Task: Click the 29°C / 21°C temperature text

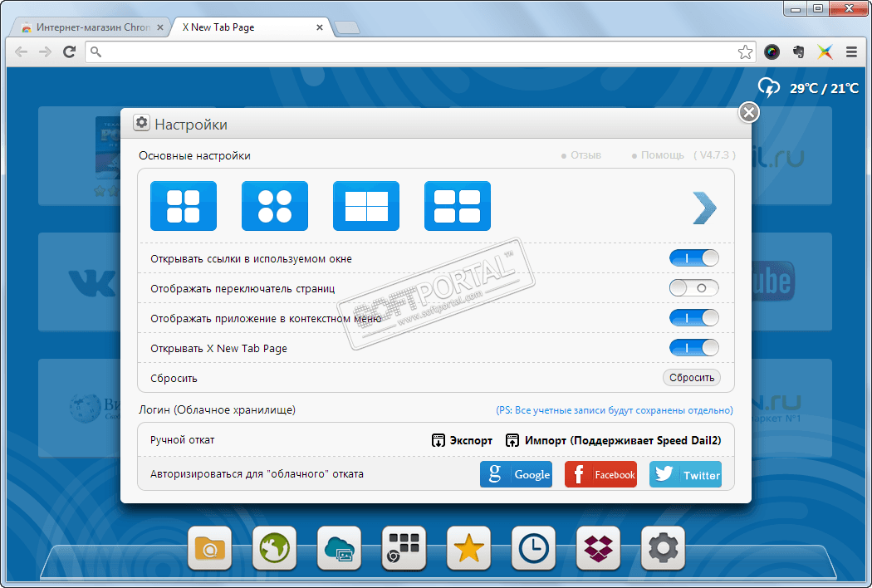Action: [824, 89]
